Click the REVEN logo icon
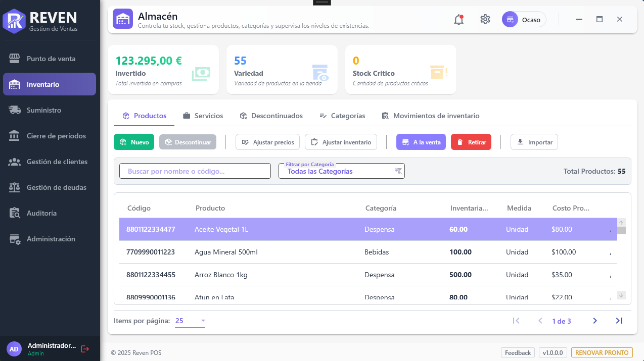 tap(14, 21)
